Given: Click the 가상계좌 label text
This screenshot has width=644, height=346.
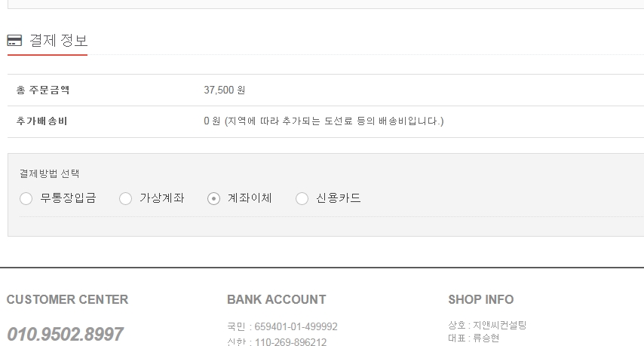Looking at the screenshot, I should click(162, 198).
